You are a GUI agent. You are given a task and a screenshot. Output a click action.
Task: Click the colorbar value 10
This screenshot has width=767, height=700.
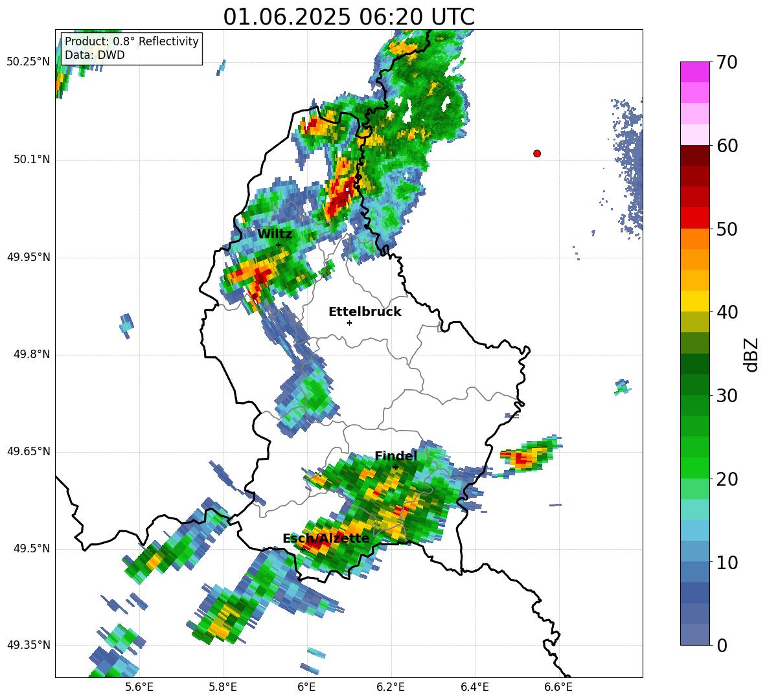click(727, 562)
